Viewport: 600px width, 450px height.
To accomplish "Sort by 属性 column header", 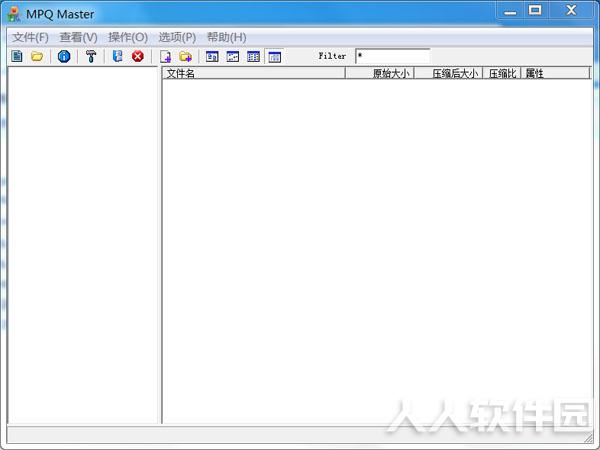I will tap(555, 73).
